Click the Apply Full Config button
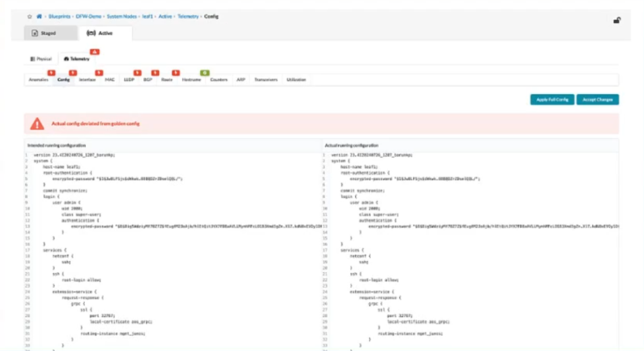This screenshot has height=351, width=644. (551, 100)
